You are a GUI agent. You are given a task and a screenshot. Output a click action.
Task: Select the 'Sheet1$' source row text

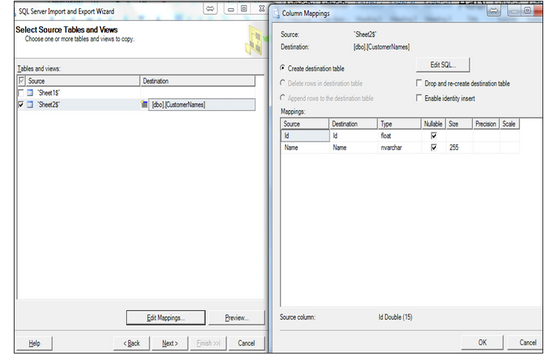coord(49,93)
